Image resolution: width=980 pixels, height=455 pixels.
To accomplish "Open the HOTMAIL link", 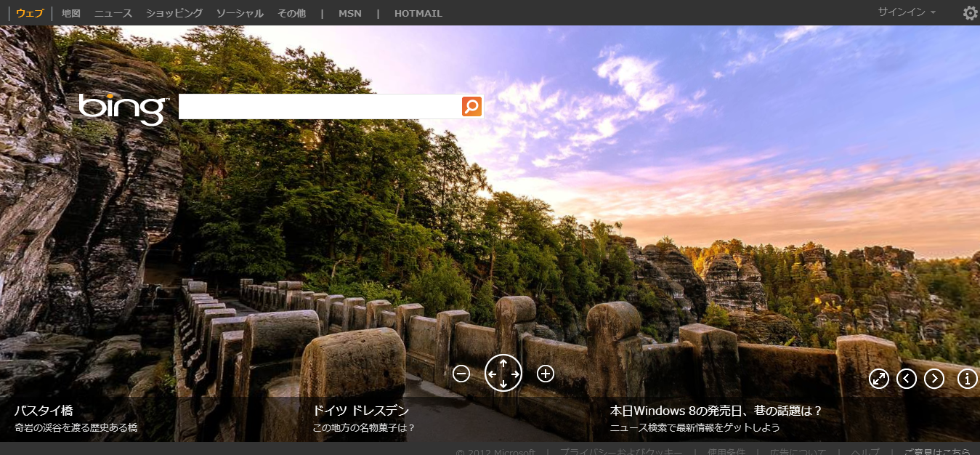I will point(418,13).
